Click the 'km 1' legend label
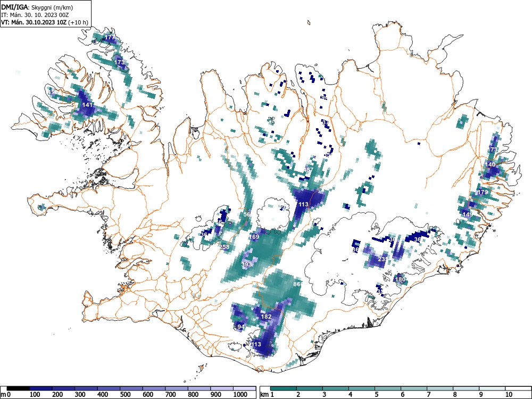Viewport: 532px width, 399px height. pyautogui.click(x=267, y=395)
